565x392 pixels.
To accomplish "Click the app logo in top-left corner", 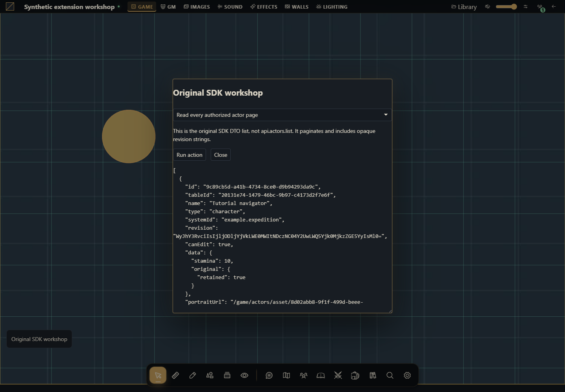I will click(10, 7).
